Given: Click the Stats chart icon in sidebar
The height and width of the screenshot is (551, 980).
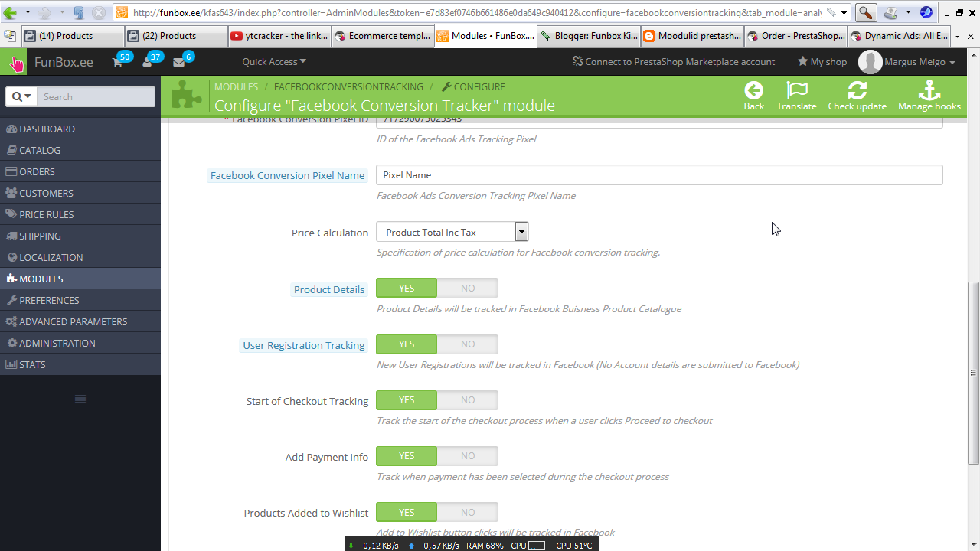Looking at the screenshot, I should [11, 364].
